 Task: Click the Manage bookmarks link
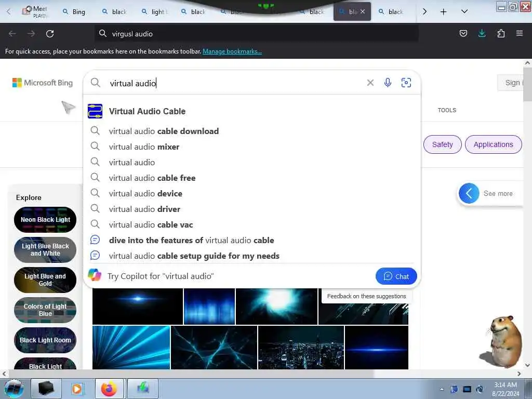(x=232, y=51)
